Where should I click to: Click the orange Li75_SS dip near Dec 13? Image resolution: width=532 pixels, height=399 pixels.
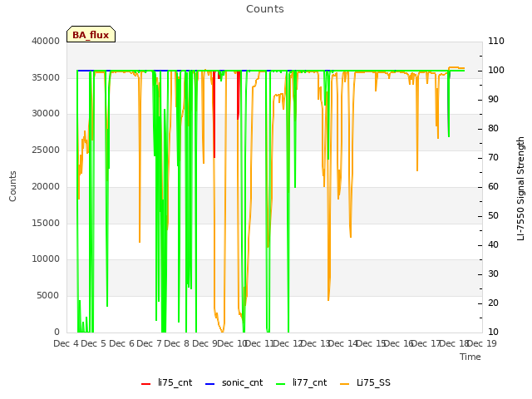(x=328, y=298)
